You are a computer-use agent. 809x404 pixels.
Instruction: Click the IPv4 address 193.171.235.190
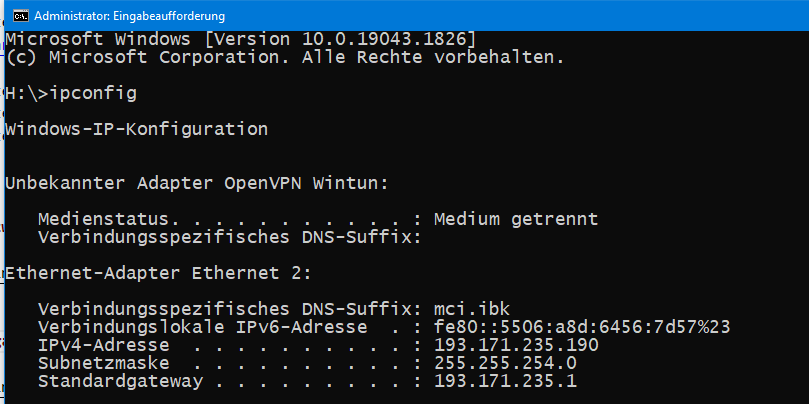(x=516, y=345)
